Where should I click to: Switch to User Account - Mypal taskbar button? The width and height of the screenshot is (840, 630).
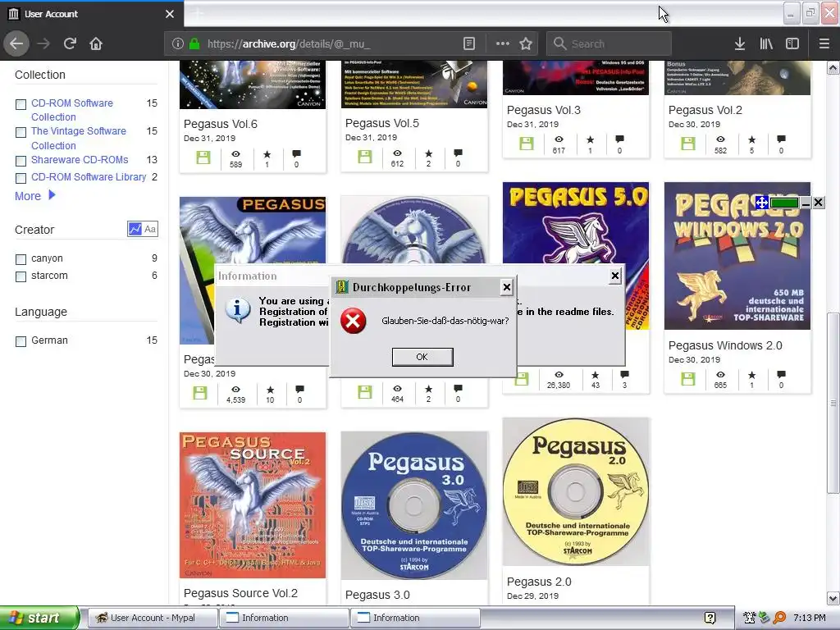152,618
